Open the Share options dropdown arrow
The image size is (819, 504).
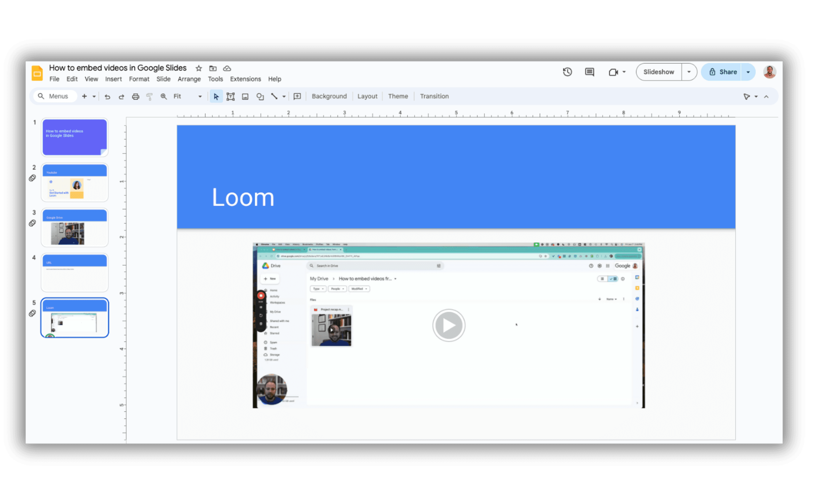748,72
